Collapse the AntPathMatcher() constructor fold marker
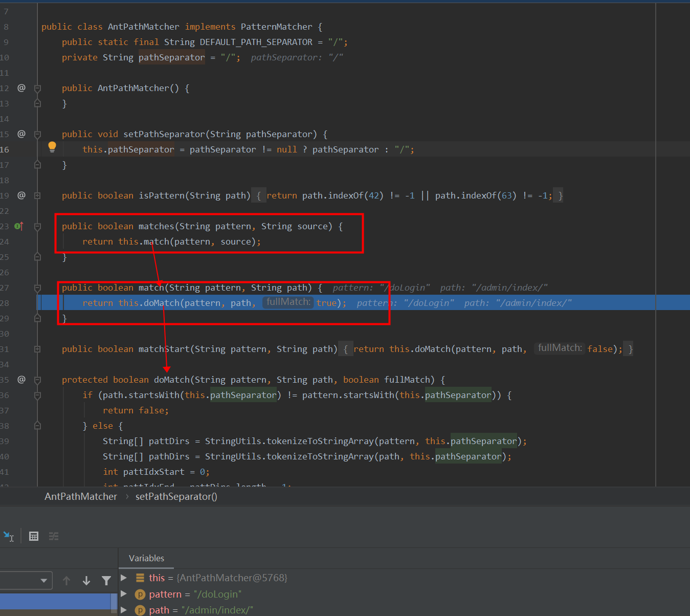This screenshot has width=690, height=616. tap(37, 89)
